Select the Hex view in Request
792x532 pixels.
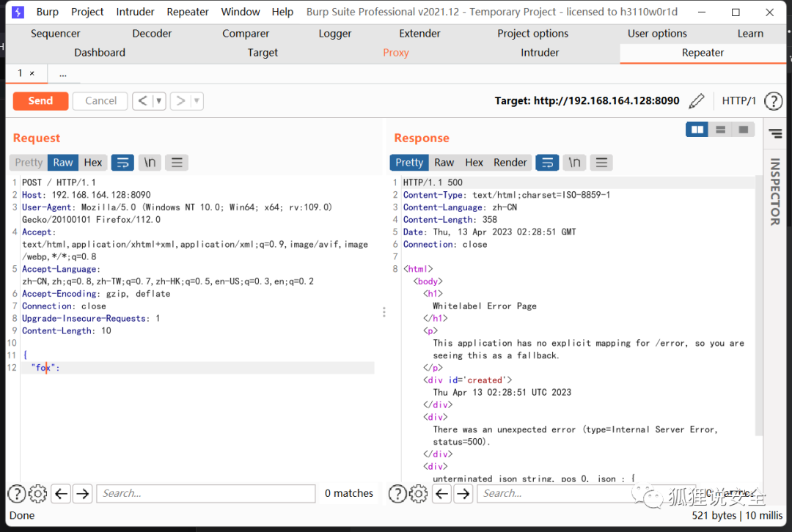click(x=93, y=163)
